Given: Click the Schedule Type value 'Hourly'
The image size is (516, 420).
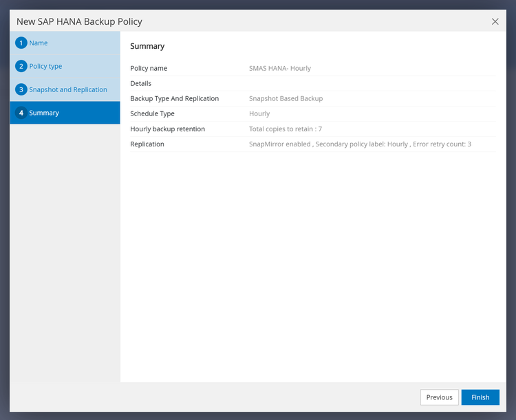Looking at the screenshot, I should (x=259, y=114).
